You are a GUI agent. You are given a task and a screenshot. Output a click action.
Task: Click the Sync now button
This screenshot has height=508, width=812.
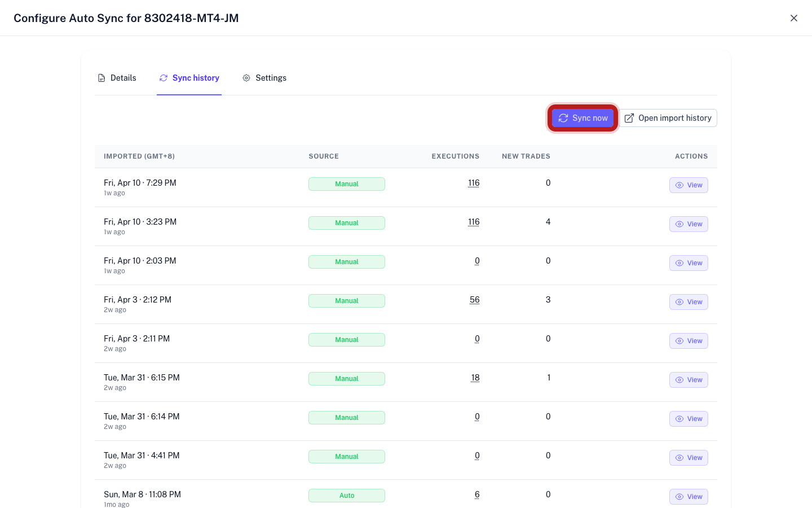[x=582, y=118]
